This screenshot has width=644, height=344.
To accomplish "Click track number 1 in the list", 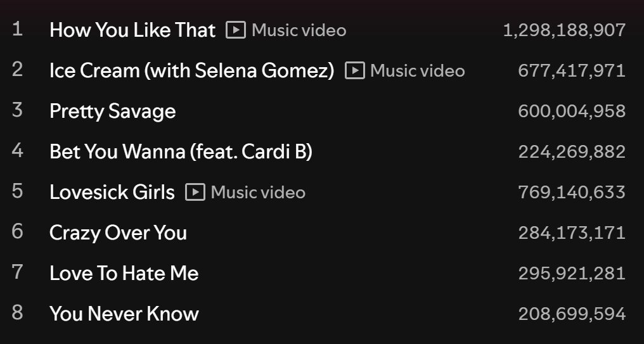I will tap(17, 29).
